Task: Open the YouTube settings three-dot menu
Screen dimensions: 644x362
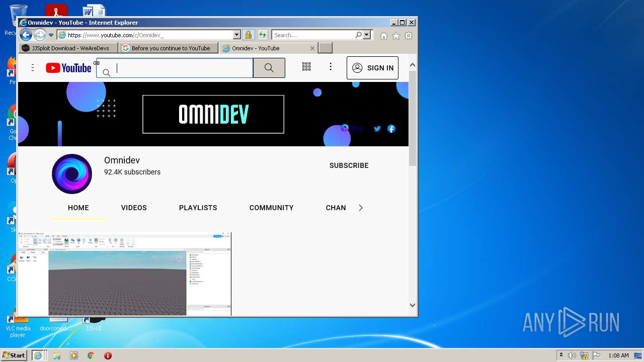Action: [x=331, y=67]
